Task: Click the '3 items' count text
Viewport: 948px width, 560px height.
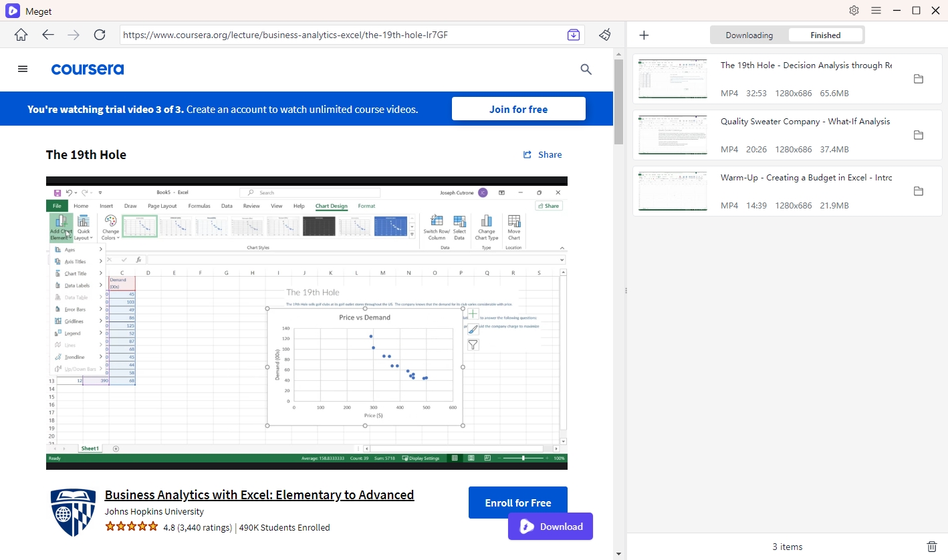Action: 788,547
